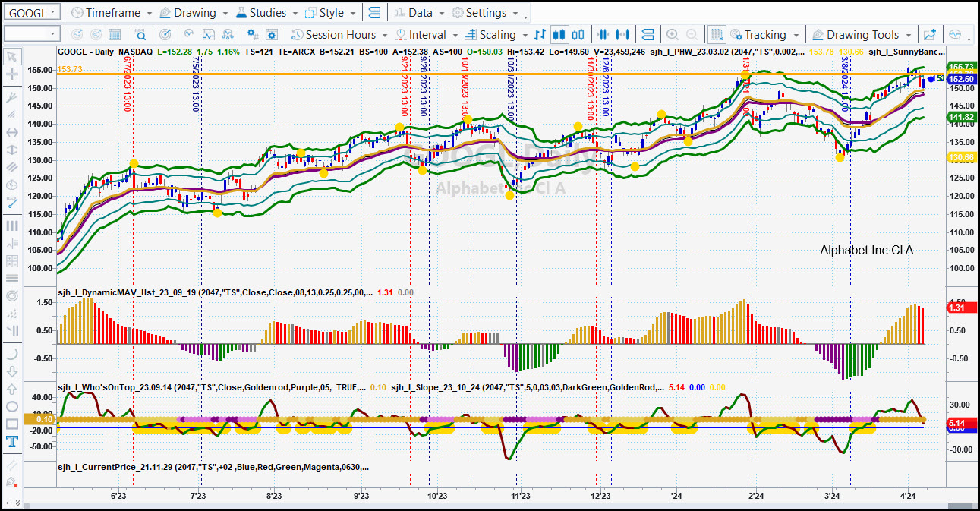This screenshot has width=980, height=511.
Task: Select the circle ellipse drawing tool
Action: click(x=11, y=406)
